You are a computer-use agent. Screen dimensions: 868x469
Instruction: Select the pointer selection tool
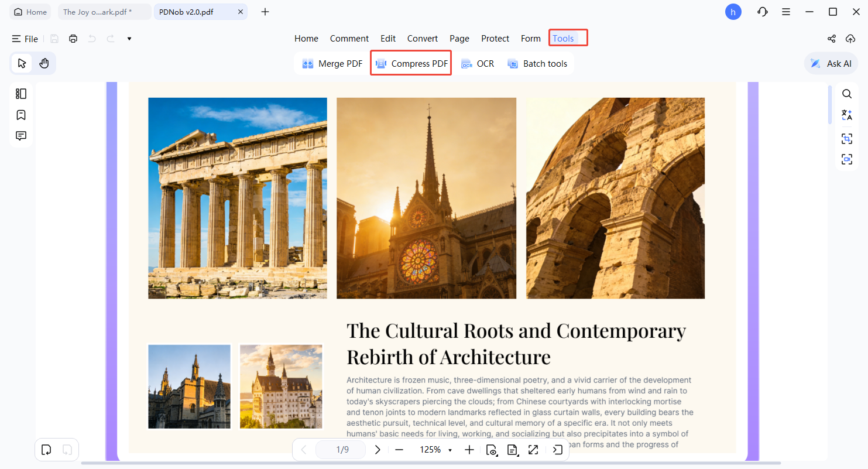point(21,63)
